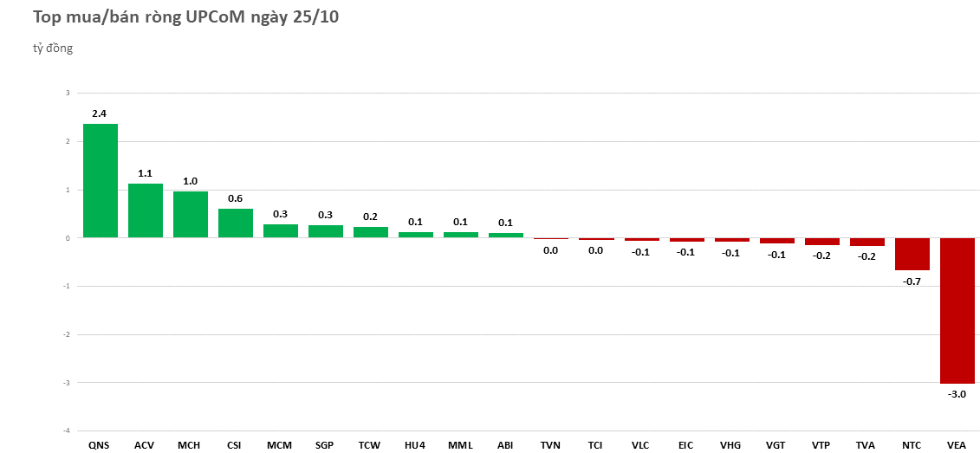Click the 'tỷ đồng' unit label

[53, 49]
